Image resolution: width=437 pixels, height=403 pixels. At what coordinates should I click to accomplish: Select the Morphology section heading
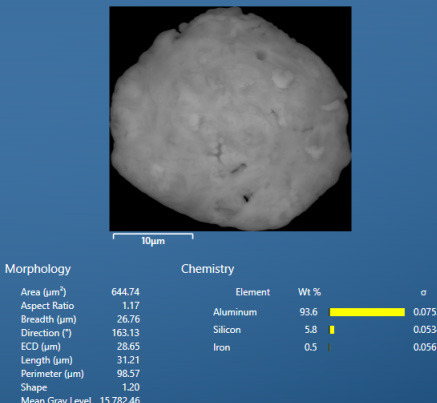tap(38, 269)
